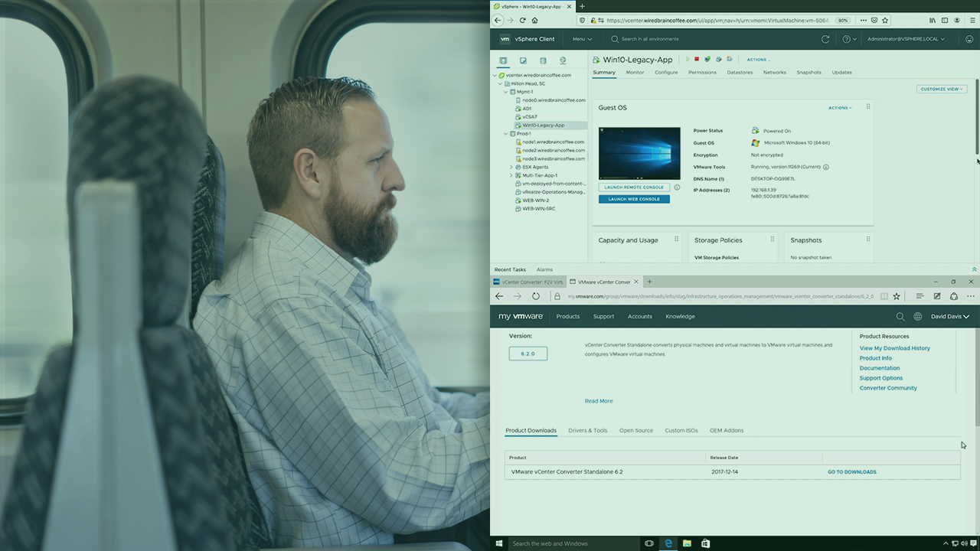The image size is (980, 551).
Task: Follow the Go To Downloads link
Action: 851,472
